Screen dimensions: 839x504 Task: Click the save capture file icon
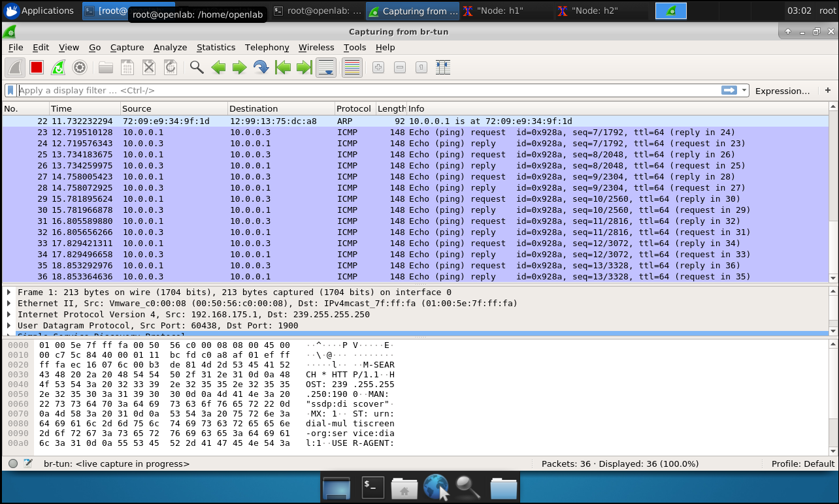127,67
